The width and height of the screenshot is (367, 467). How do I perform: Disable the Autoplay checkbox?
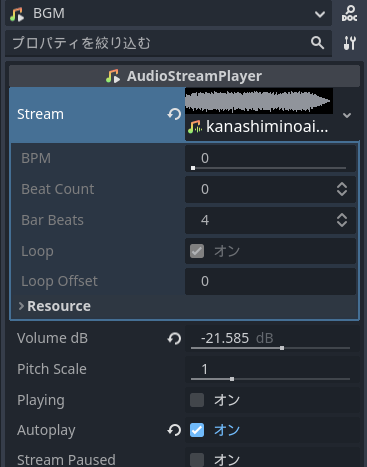(x=197, y=430)
